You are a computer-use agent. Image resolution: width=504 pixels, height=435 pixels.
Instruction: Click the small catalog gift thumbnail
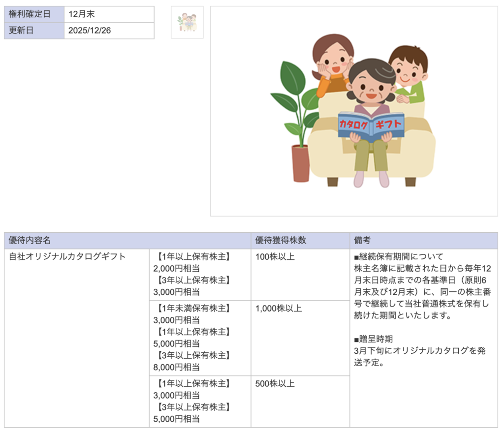click(187, 22)
